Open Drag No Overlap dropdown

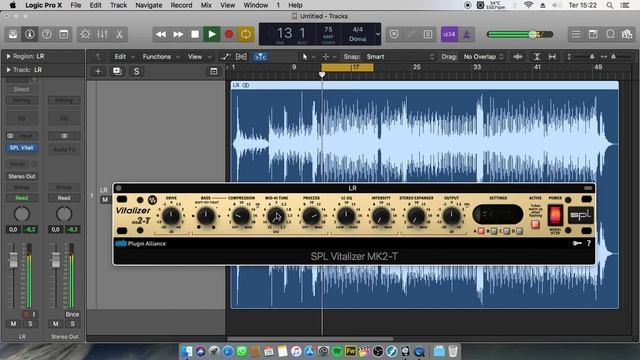(x=483, y=57)
